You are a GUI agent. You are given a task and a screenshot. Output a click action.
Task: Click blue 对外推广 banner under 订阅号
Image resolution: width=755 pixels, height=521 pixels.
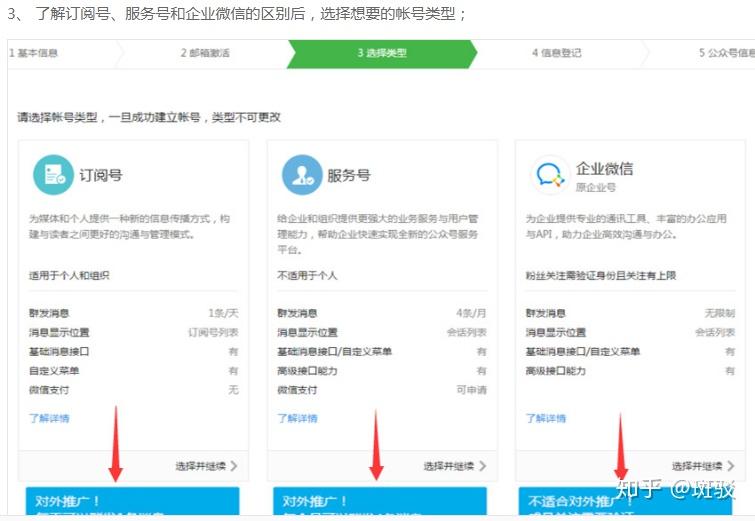click(132, 501)
